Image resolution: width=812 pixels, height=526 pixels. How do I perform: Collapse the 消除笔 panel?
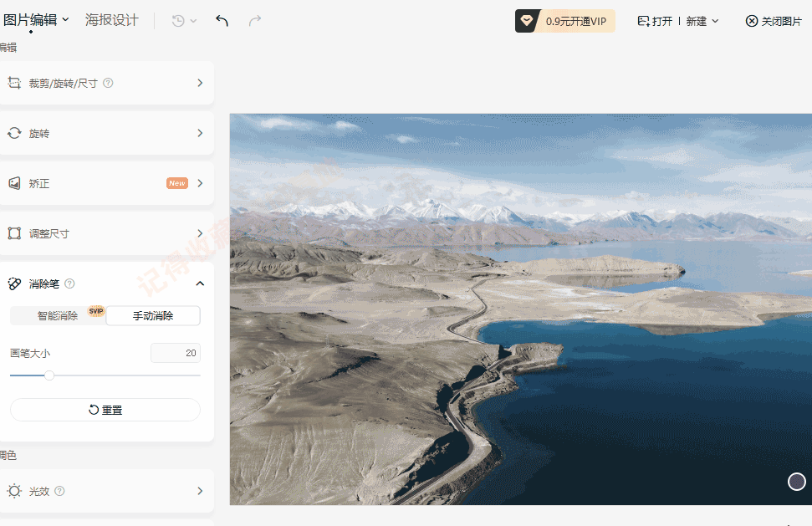[x=200, y=283]
